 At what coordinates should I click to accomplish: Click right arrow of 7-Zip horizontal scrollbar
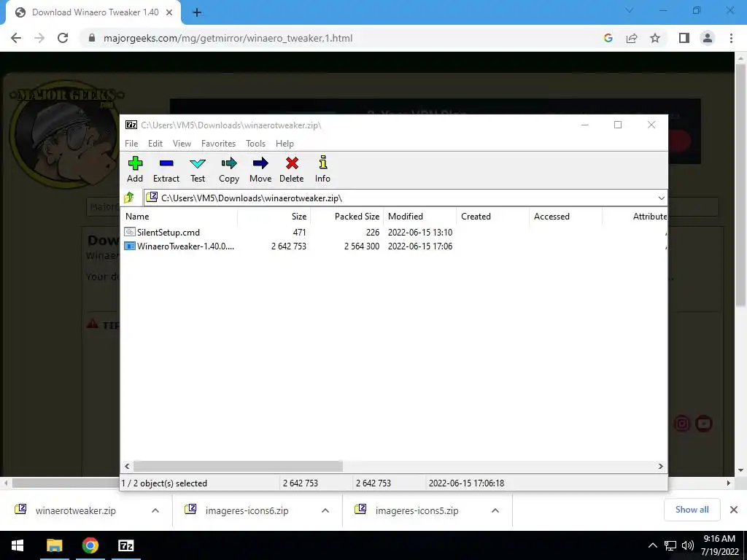(x=660, y=466)
